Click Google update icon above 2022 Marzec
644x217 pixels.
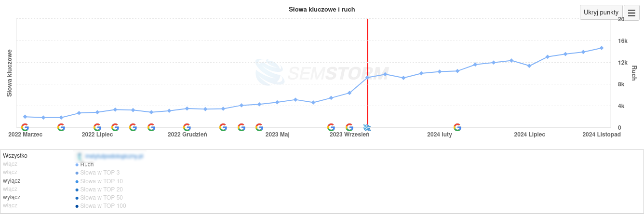tap(25, 127)
